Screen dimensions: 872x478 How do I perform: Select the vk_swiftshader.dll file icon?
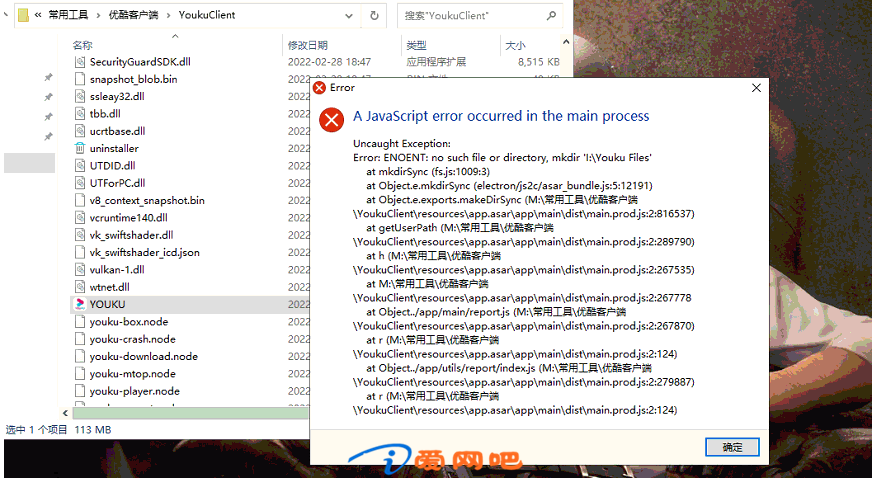(80, 235)
